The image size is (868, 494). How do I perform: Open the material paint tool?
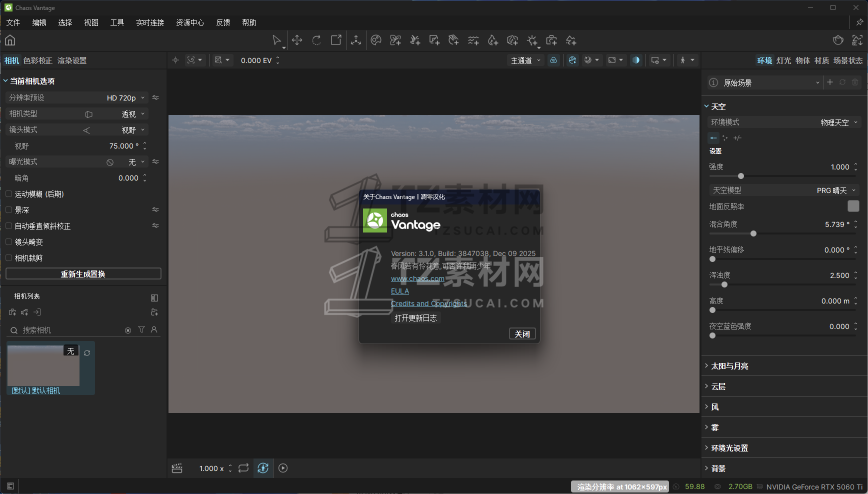coord(376,40)
